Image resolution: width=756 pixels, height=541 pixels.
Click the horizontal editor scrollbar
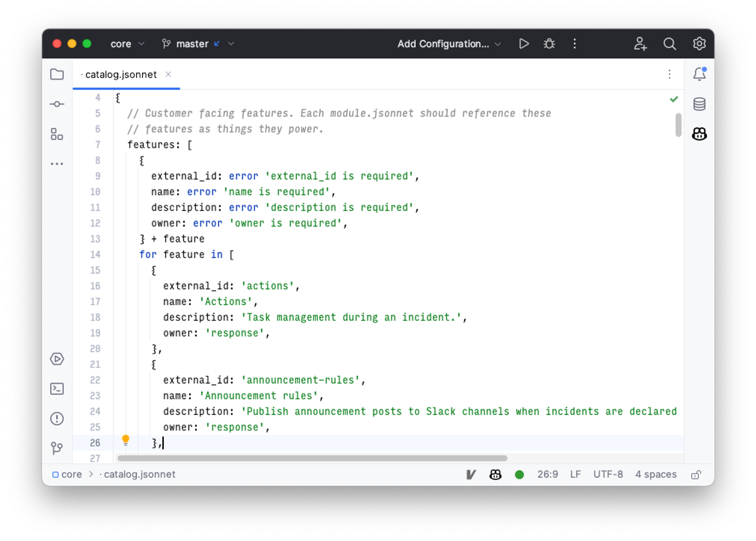click(312, 458)
